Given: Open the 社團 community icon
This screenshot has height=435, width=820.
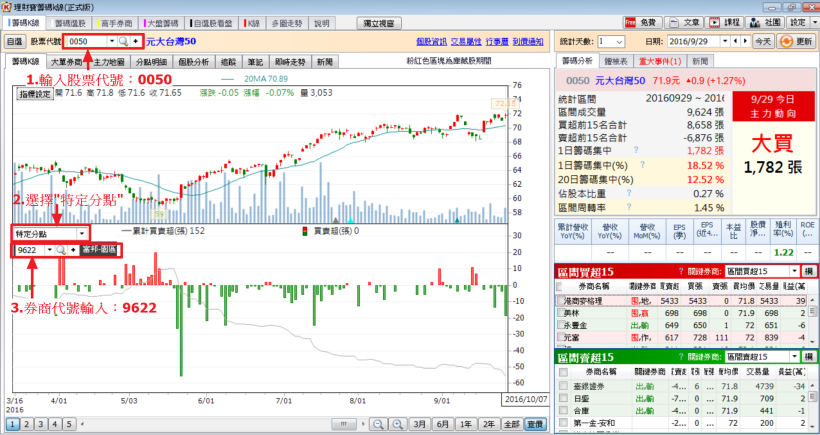Looking at the screenshot, I should [765, 21].
